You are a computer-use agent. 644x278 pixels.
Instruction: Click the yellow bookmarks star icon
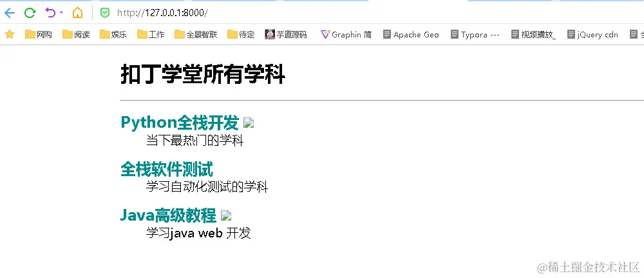[10, 35]
